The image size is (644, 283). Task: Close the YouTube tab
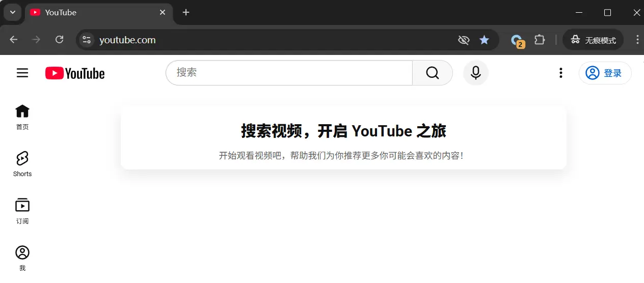pyautogui.click(x=163, y=12)
